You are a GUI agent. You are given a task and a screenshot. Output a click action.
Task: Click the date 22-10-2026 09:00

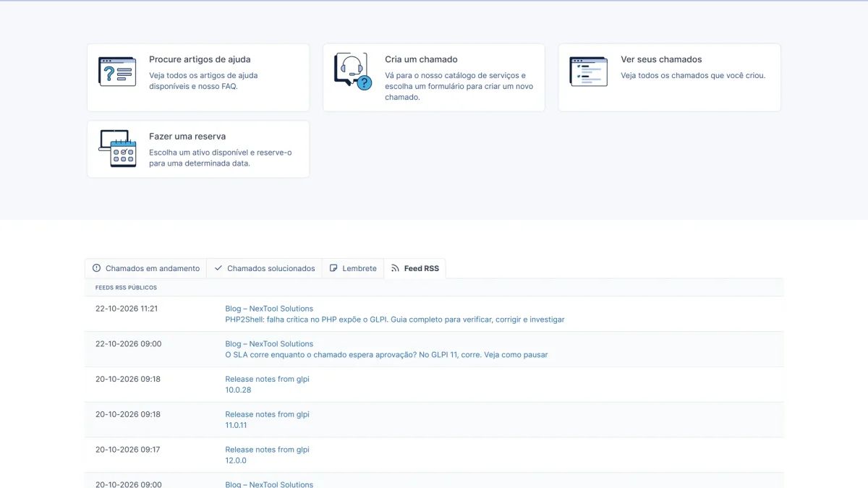[129, 344]
